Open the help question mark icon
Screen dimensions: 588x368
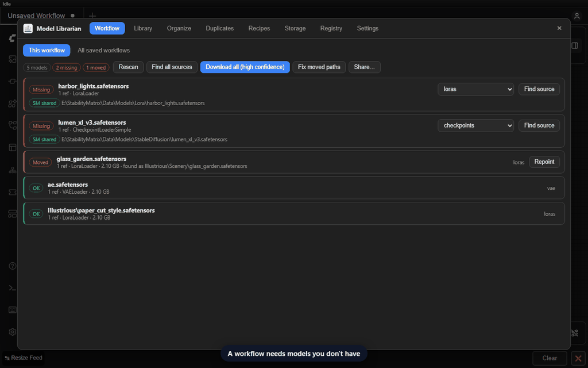(x=13, y=266)
